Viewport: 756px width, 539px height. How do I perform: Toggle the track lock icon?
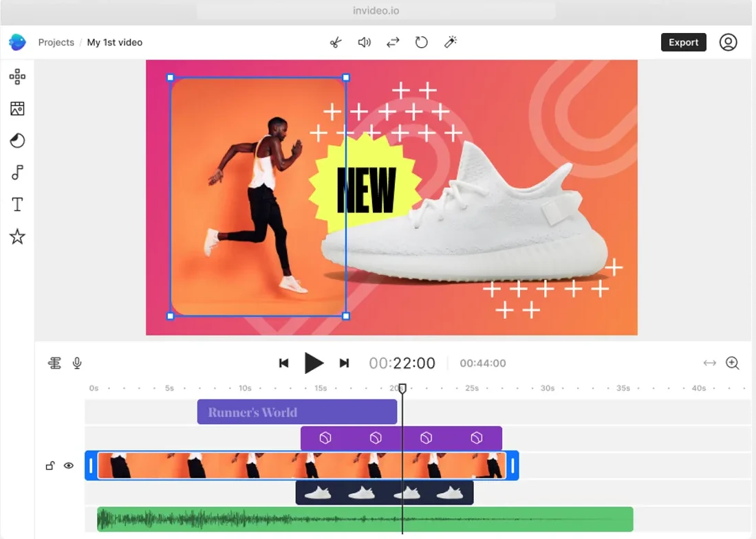coord(50,465)
